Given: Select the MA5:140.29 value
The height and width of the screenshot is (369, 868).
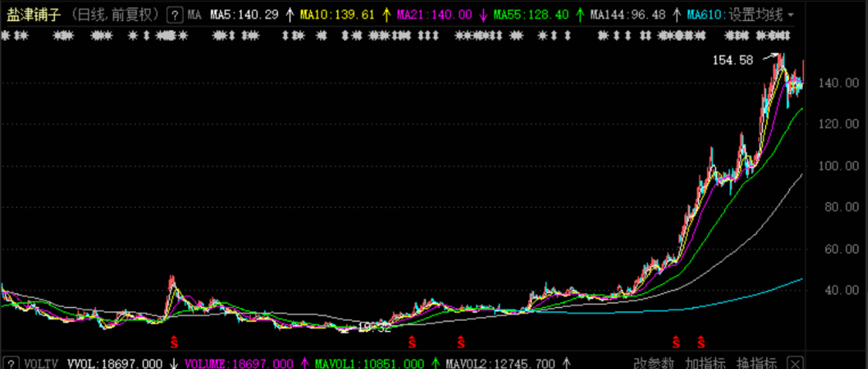Looking at the screenshot, I should pos(244,15).
